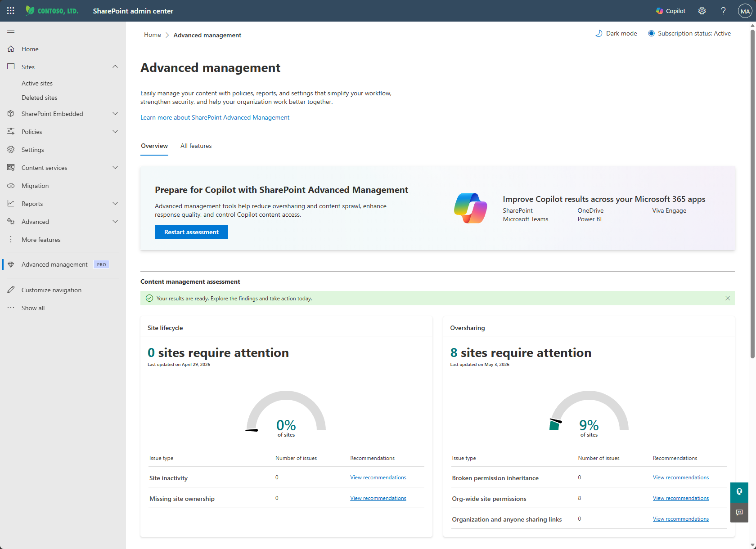Click the Sites icon in sidebar
The height and width of the screenshot is (549, 756).
pyautogui.click(x=11, y=67)
